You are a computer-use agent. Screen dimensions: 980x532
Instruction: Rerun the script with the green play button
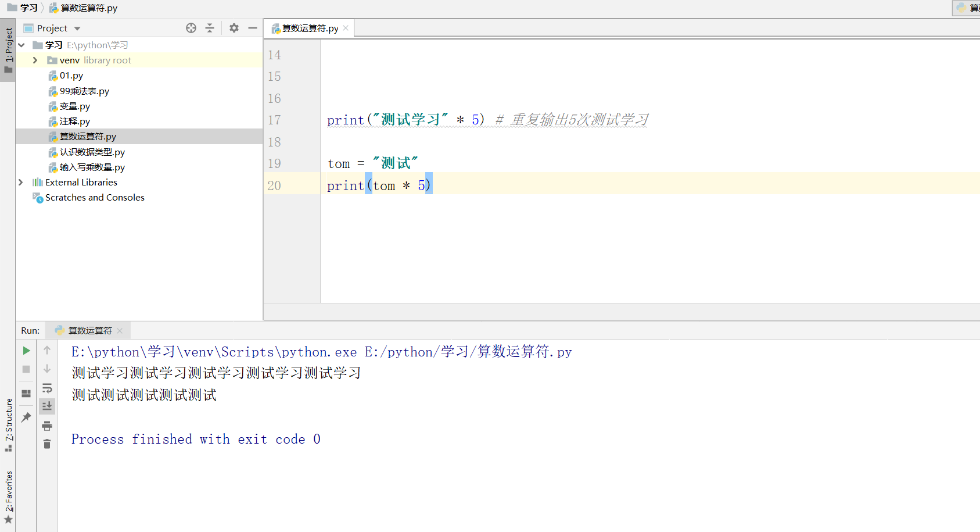[x=26, y=351]
